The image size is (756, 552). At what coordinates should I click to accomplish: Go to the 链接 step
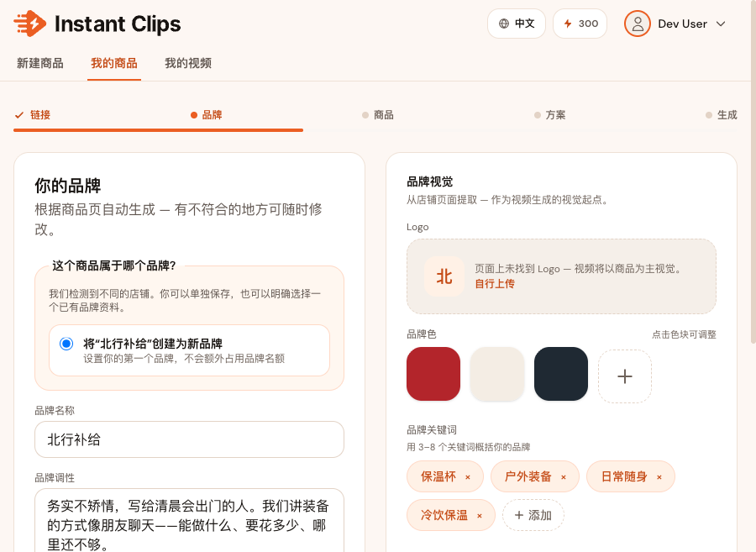pyautogui.click(x=33, y=115)
